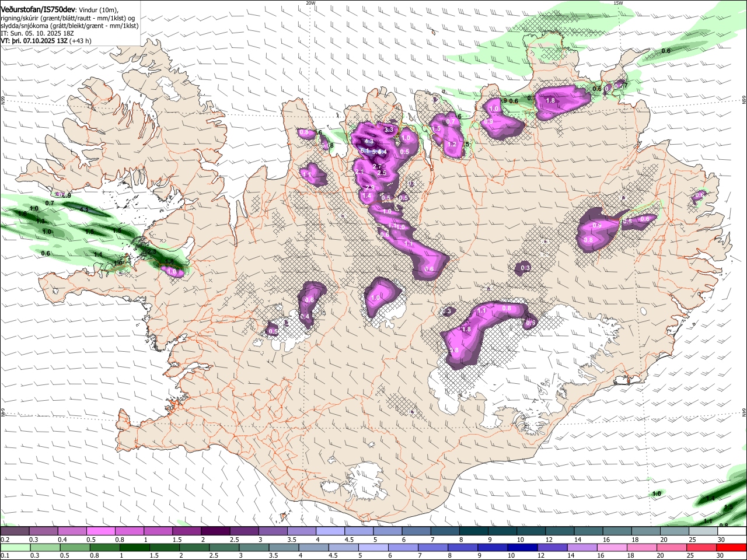
Task: Click the '2.7' value in the purple band
Action: point(377,167)
